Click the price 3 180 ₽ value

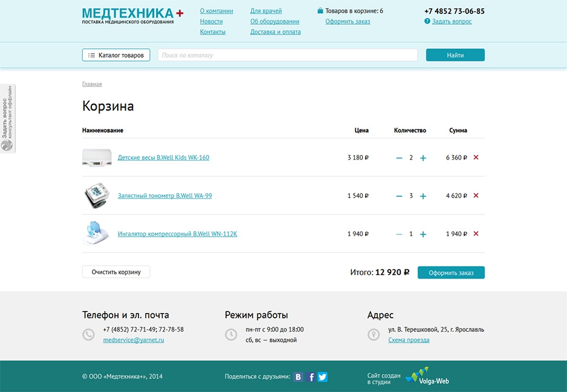click(358, 158)
